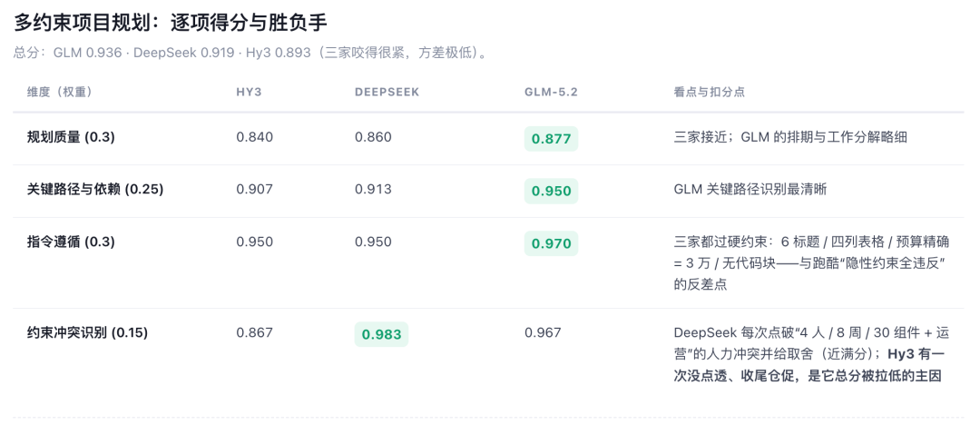This screenshot has width=980, height=425.
Task: Click the comment beginning DeepSeek 每次点破
Action: tap(810, 354)
